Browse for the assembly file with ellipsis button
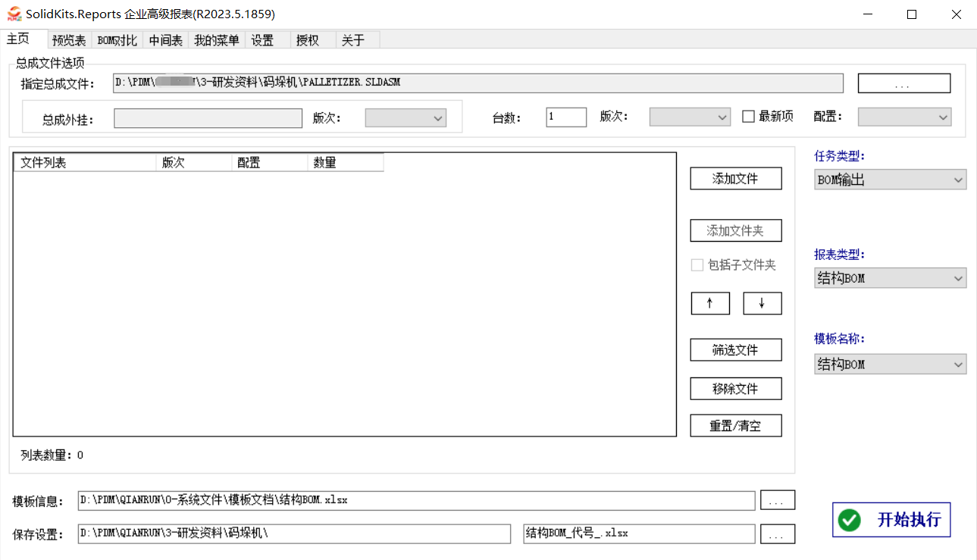 pos(903,83)
